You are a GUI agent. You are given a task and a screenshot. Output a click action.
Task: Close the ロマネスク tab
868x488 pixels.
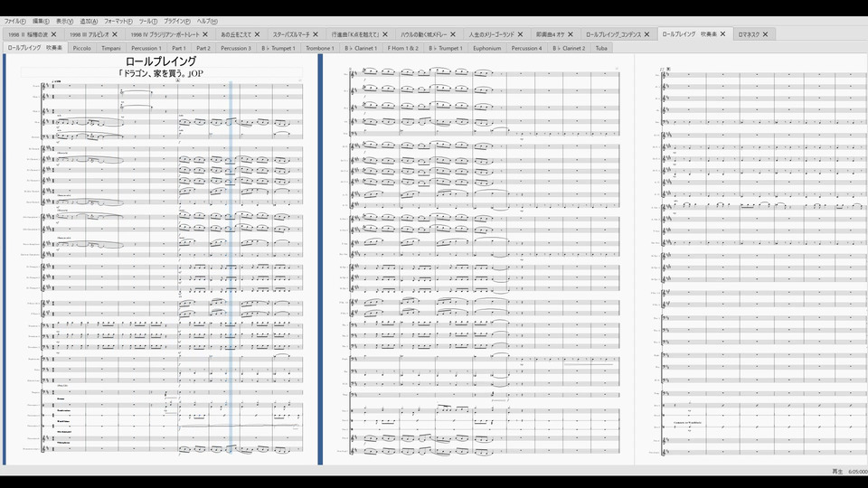click(x=766, y=34)
